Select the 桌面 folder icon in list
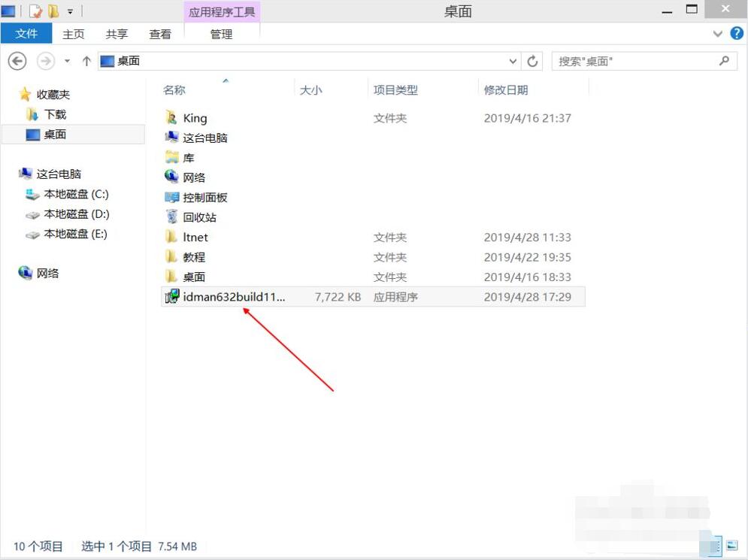This screenshot has width=748, height=560. click(171, 276)
